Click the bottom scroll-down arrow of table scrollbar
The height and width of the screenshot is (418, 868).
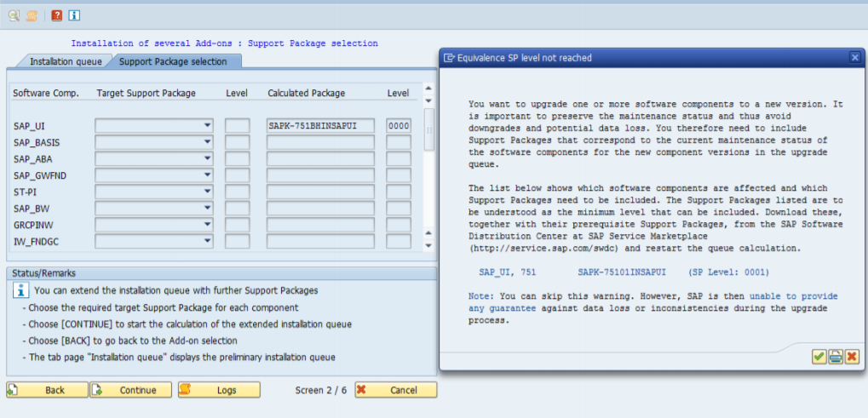pyautogui.click(x=428, y=245)
